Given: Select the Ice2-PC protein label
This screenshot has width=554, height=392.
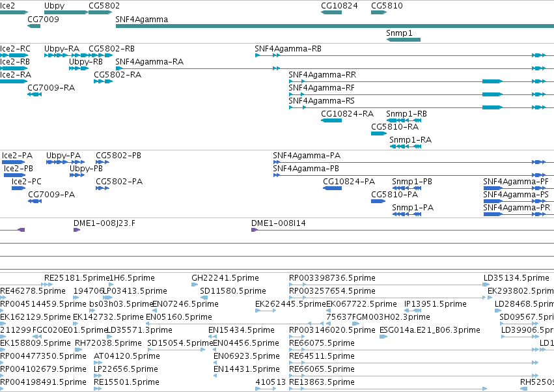Looking at the screenshot, I should pyautogui.click(x=27, y=181).
